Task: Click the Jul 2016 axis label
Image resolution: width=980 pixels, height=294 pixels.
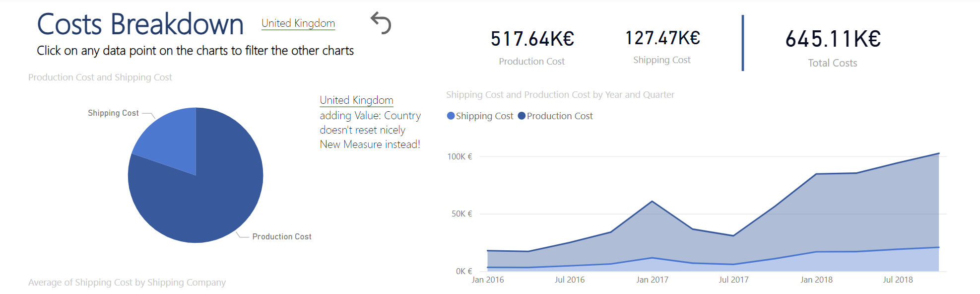Action: (x=569, y=280)
